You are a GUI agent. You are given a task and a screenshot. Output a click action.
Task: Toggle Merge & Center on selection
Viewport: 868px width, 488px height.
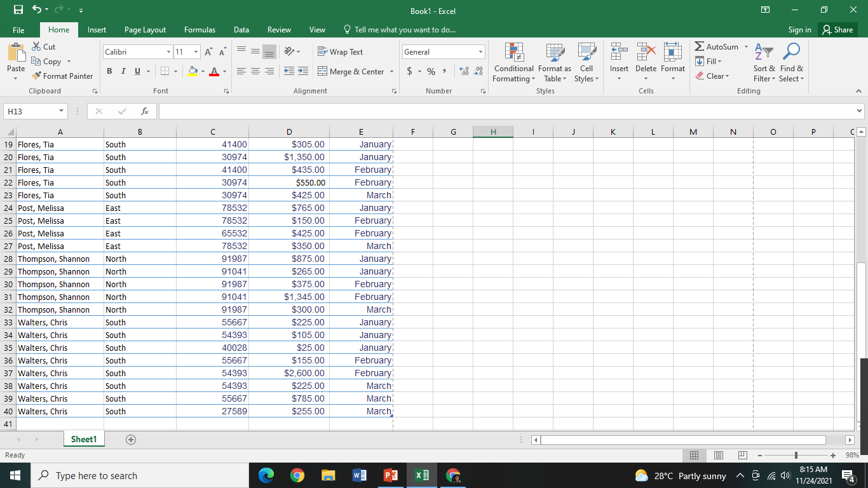(x=351, y=72)
